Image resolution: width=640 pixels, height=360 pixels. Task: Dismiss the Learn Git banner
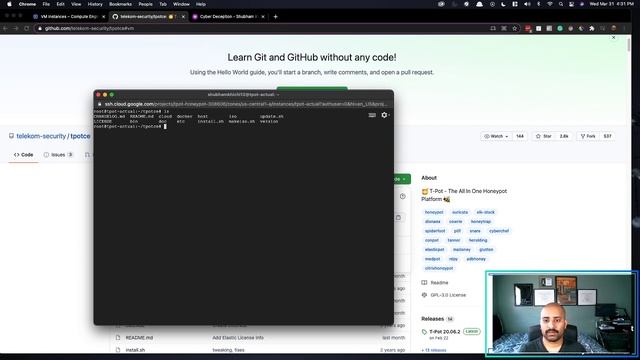613,38
